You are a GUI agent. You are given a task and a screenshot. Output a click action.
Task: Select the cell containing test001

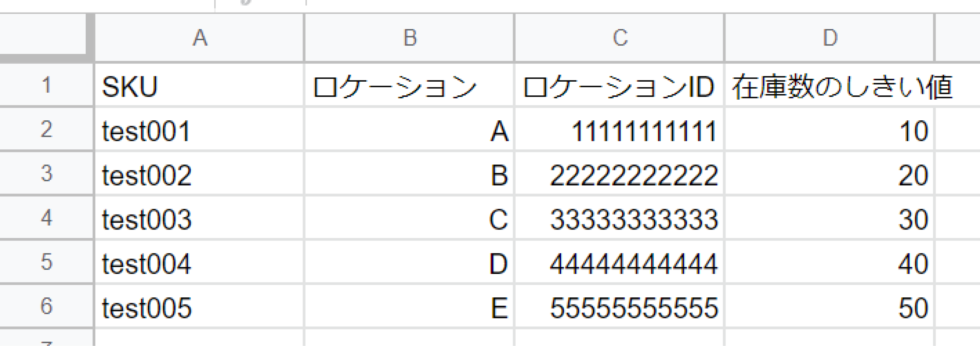[x=199, y=130]
